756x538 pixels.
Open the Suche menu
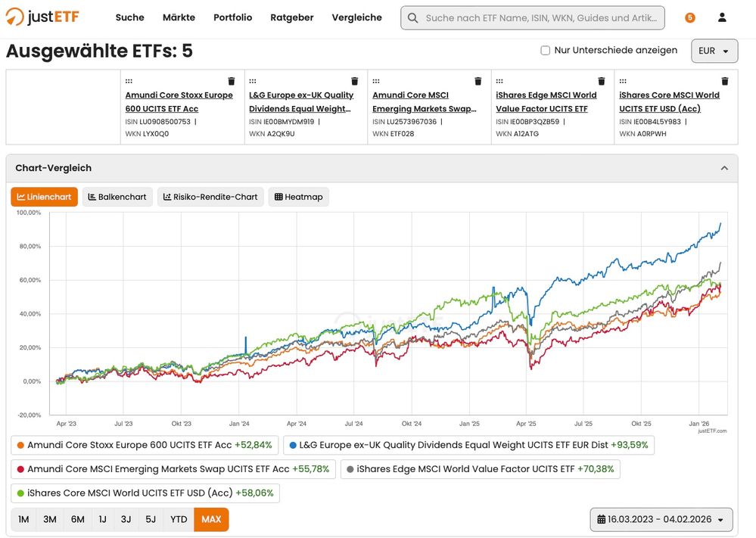129,17
